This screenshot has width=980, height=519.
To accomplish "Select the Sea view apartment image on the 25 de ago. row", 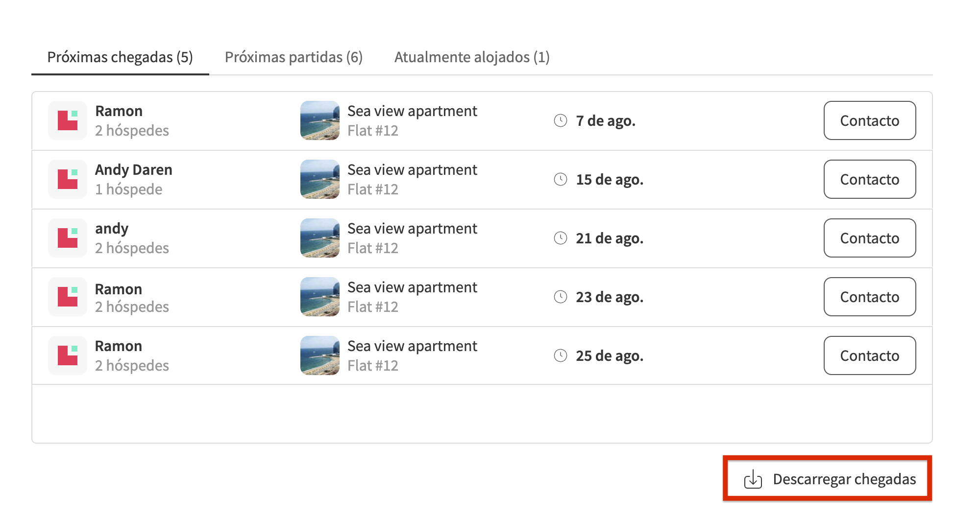I will 319,355.
